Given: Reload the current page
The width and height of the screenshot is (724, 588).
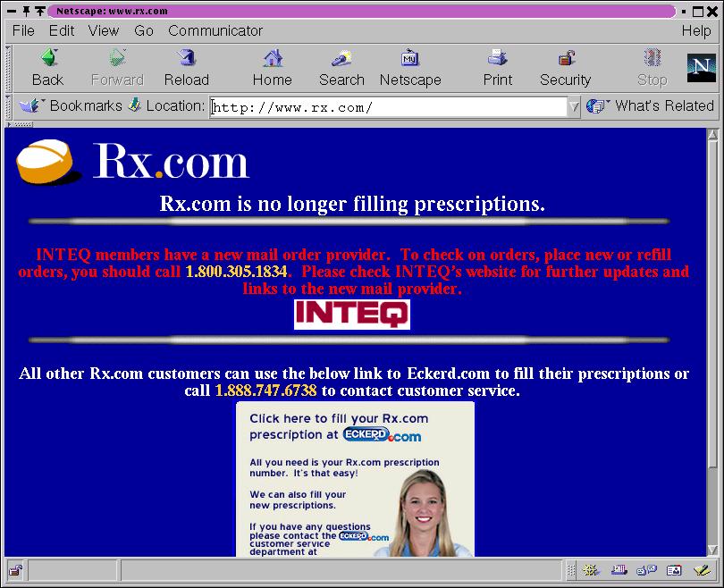Looking at the screenshot, I should pos(187,59).
